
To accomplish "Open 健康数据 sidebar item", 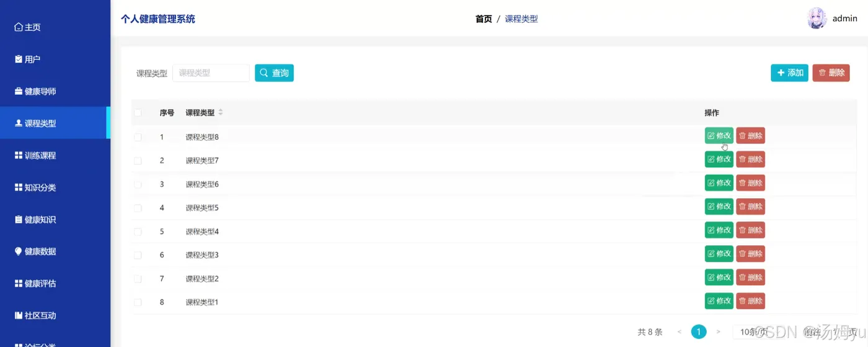I will click(55, 251).
